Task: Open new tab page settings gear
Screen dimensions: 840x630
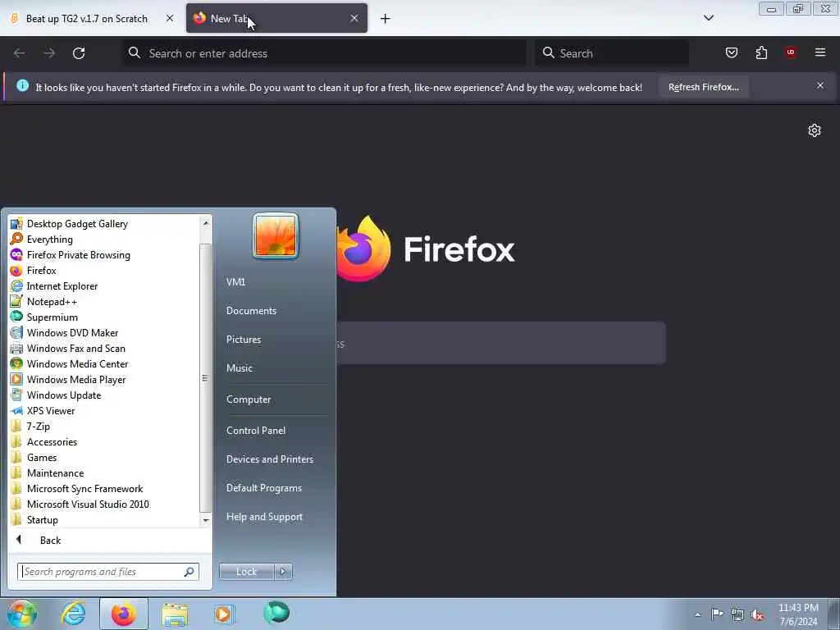Action: pyautogui.click(x=815, y=130)
